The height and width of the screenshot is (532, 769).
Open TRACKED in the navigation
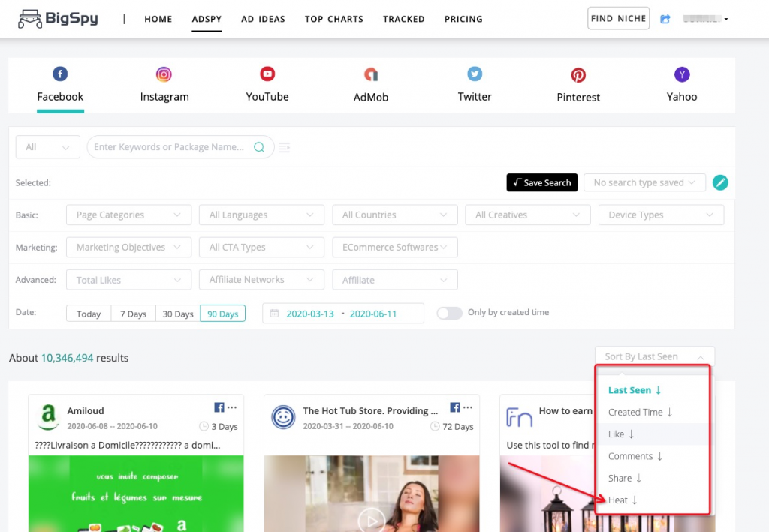coord(403,19)
